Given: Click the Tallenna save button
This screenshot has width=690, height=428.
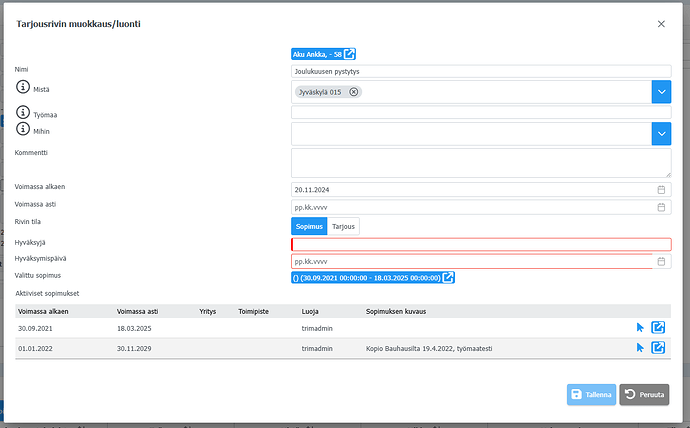Looking at the screenshot, I should point(591,395).
